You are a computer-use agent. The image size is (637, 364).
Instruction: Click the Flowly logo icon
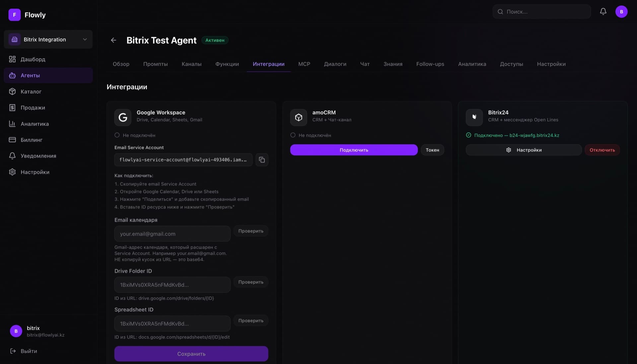tap(15, 15)
